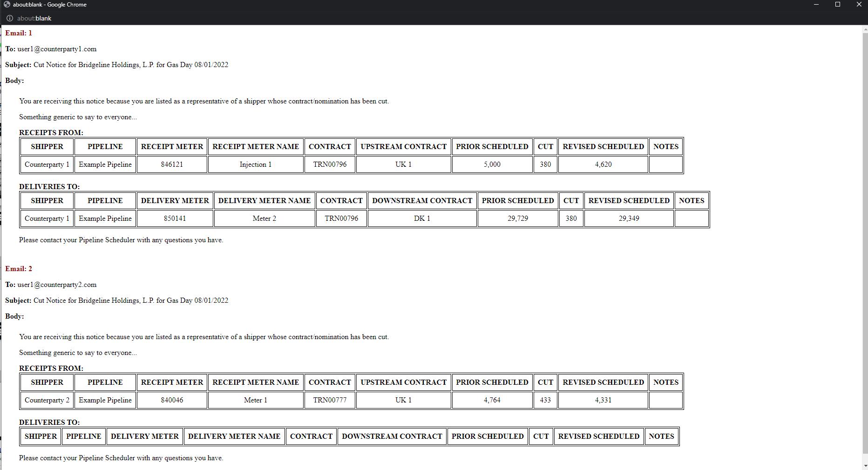Screen dimensions: 868x470
Task: Click the receipt meter cell 840046
Action: (x=172, y=400)
